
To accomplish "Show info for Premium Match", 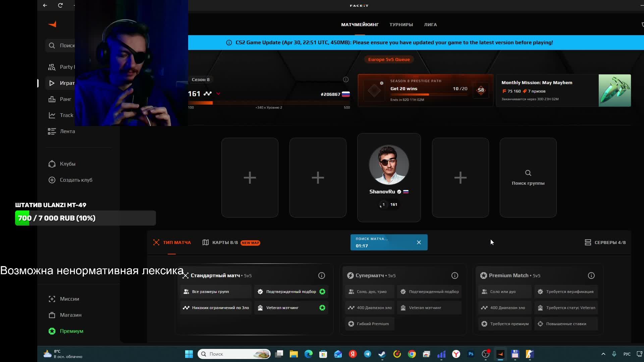I will (591, 276).
